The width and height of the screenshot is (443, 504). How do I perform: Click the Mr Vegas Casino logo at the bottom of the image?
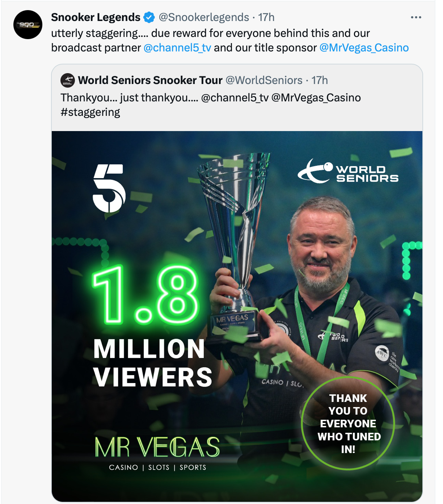(x=157, y=453)
